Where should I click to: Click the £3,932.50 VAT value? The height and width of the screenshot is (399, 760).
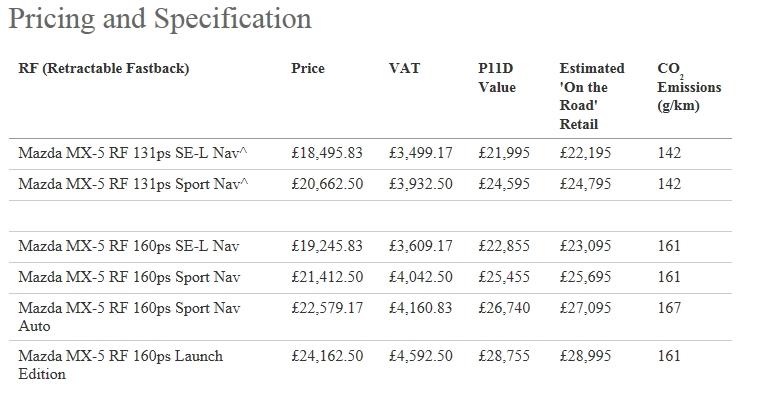point(421,184)
